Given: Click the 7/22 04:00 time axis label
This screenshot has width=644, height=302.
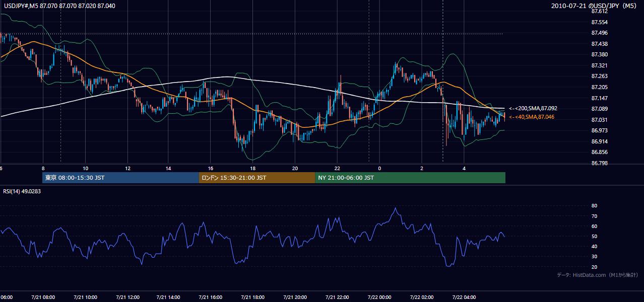Looking at the screenshot, I should click(464, 297).
